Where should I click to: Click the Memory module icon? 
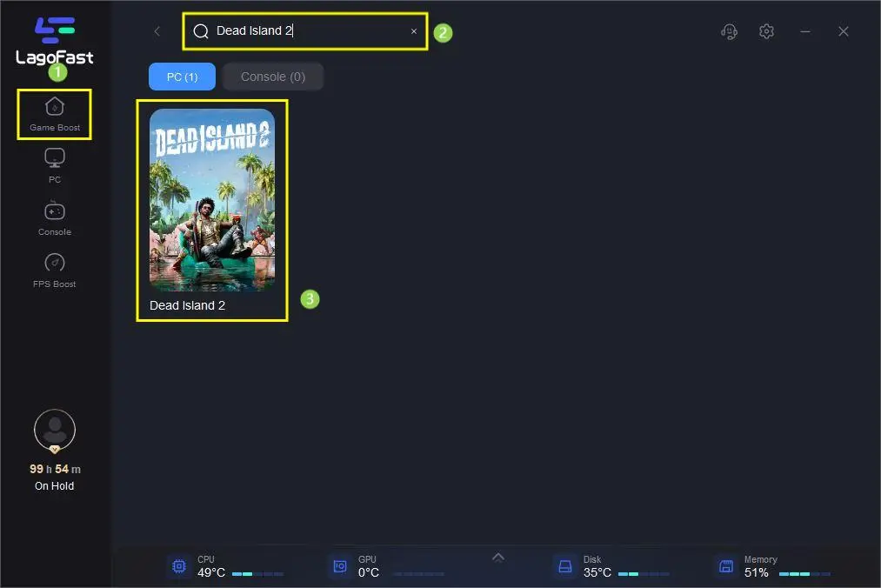[726, 566]
